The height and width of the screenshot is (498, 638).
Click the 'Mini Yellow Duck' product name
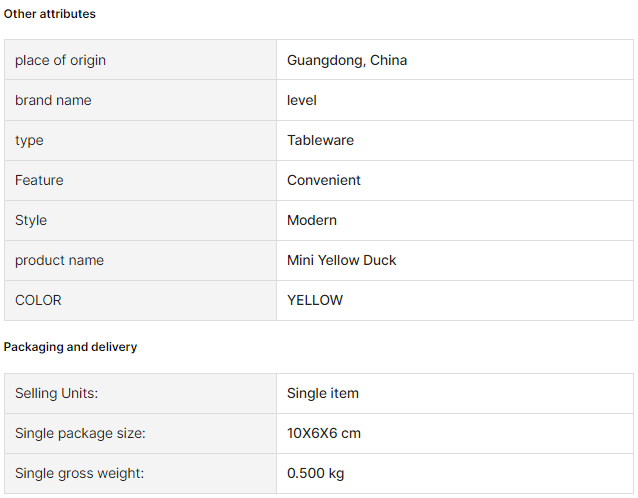tap(342, 260)
